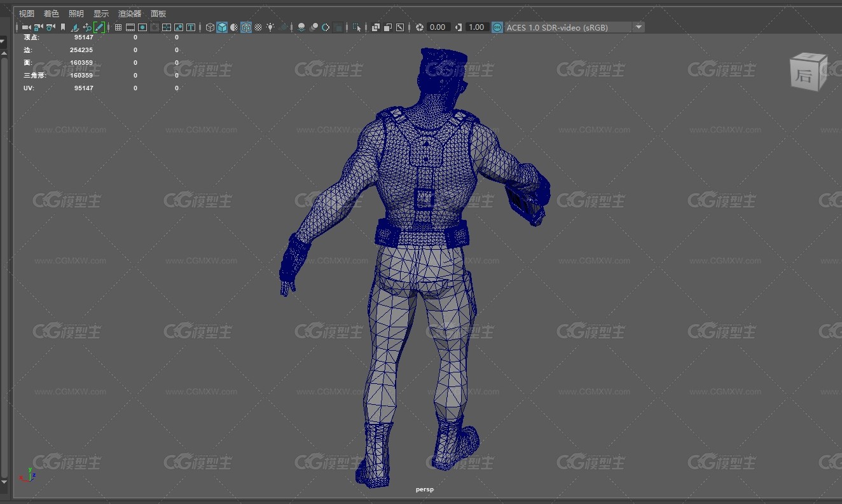Click the camera Bookmarks icon
The image size is (842, 504).
pyautogui.click(x=62, y=27)
